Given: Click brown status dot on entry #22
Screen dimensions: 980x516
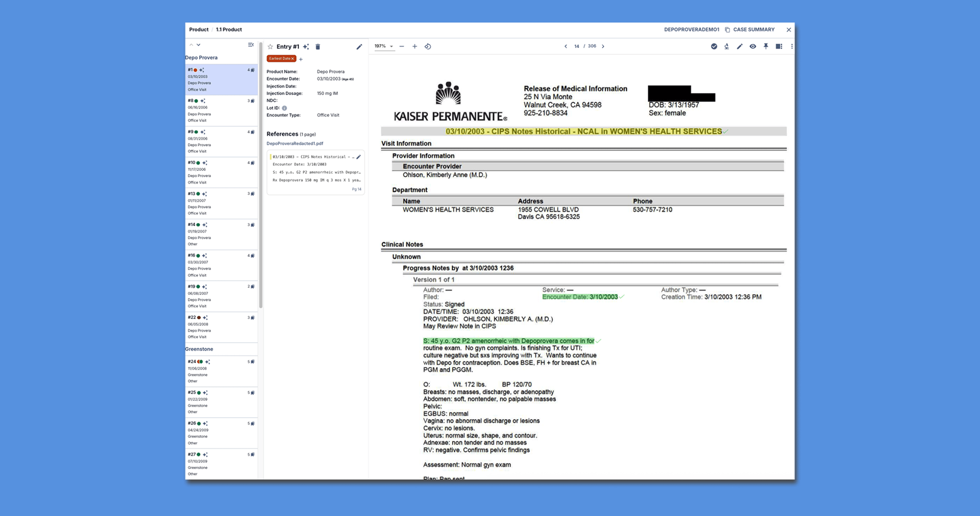Looking at the screenshot, I should coord(198,318).
